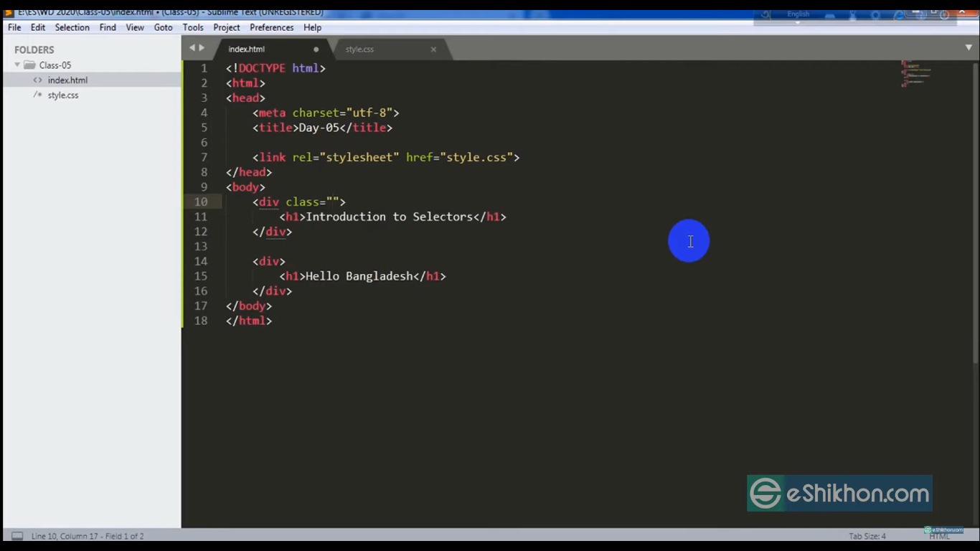Toggle the sidebar panel icon in status bar
Viewport: 980px width, 551px height.
16,536
